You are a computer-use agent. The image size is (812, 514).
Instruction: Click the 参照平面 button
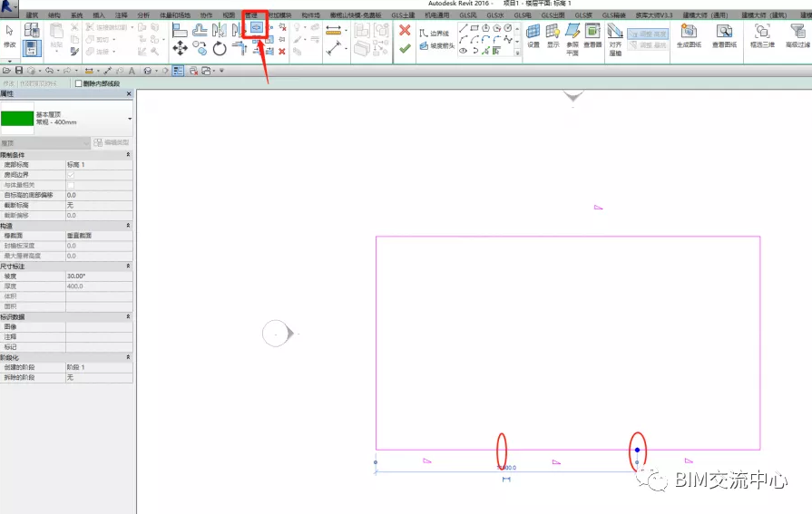click(572, 39)
